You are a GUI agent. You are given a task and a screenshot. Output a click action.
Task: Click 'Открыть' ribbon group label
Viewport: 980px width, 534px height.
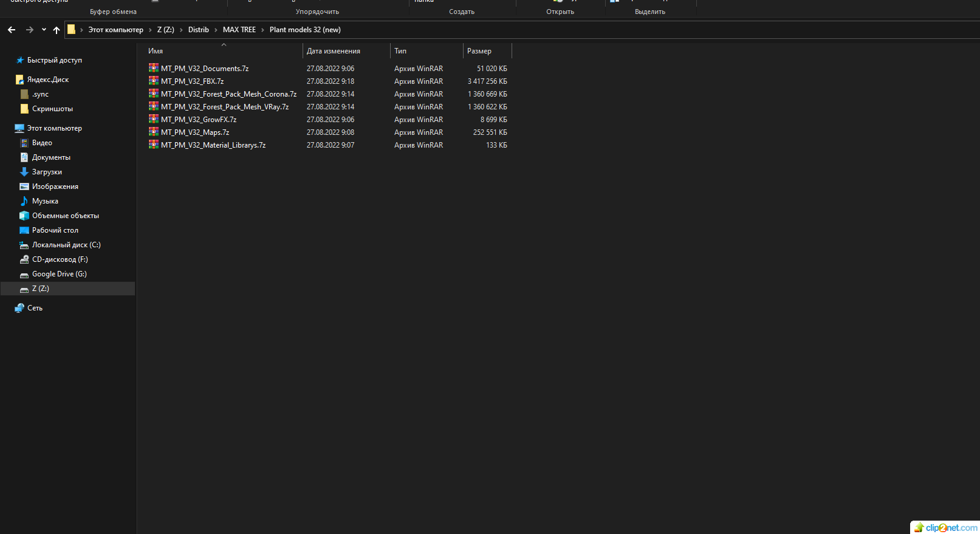560,12
